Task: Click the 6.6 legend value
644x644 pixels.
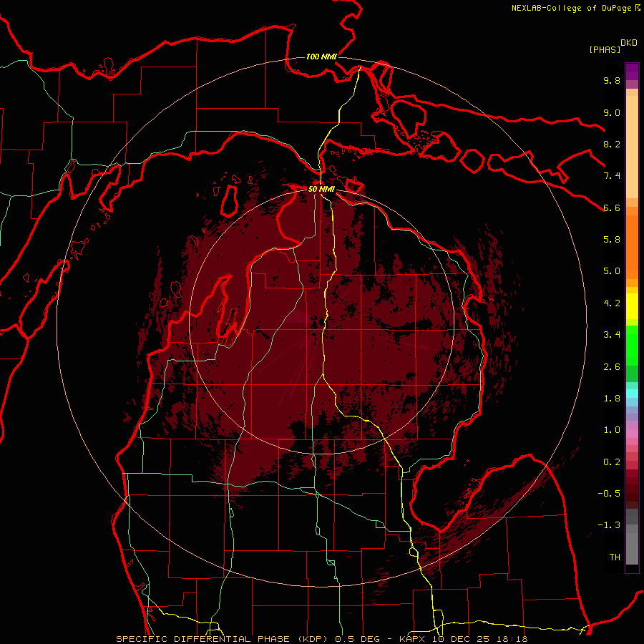Action: pos(612,208)
